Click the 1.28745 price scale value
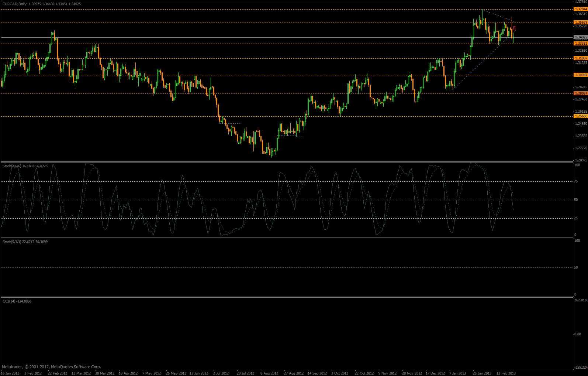Viewport: 588px width, 376px height. 581,87
